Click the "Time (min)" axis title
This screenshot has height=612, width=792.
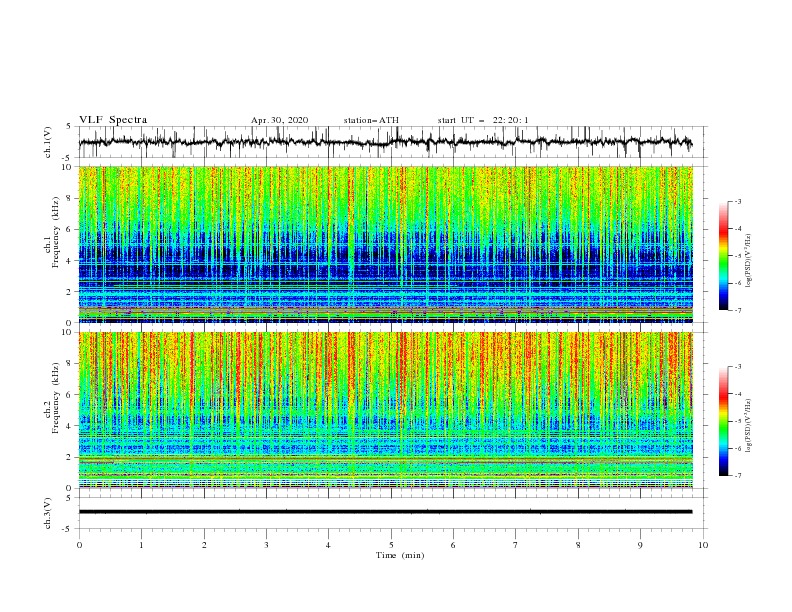[x=400, y=555]
